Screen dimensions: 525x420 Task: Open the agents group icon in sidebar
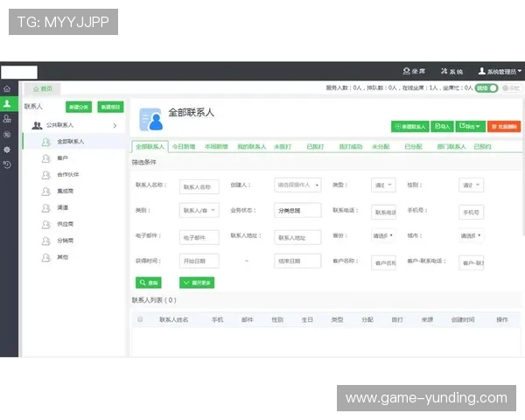tap(7, 119)
